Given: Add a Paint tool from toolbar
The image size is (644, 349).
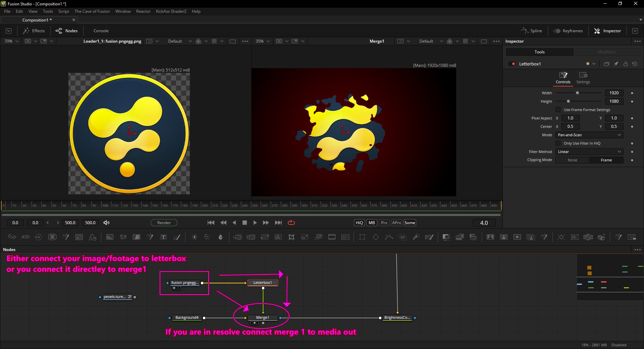Looking at the screenshot, I should tap(177, 237).
